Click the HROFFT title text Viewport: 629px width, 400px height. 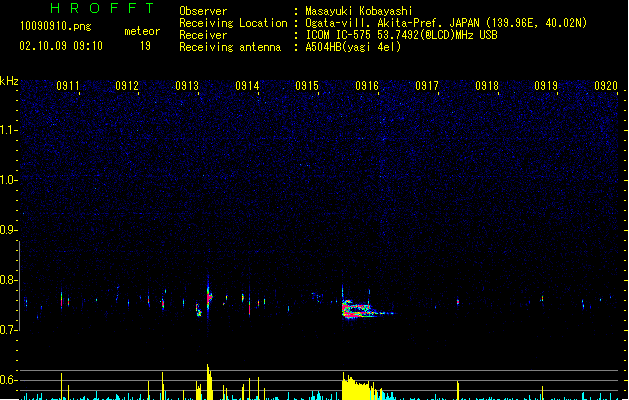point(102,8)
